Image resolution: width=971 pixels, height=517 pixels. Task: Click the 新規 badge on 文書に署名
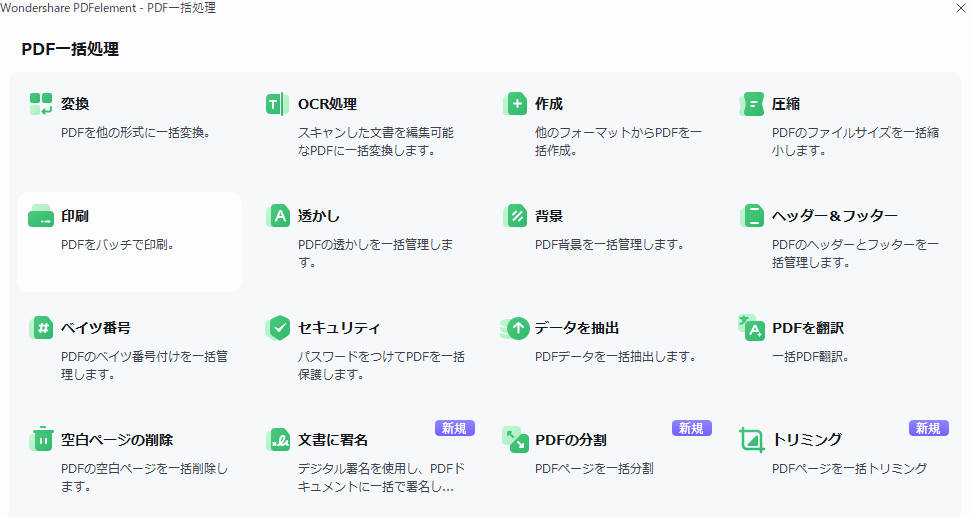455,428
